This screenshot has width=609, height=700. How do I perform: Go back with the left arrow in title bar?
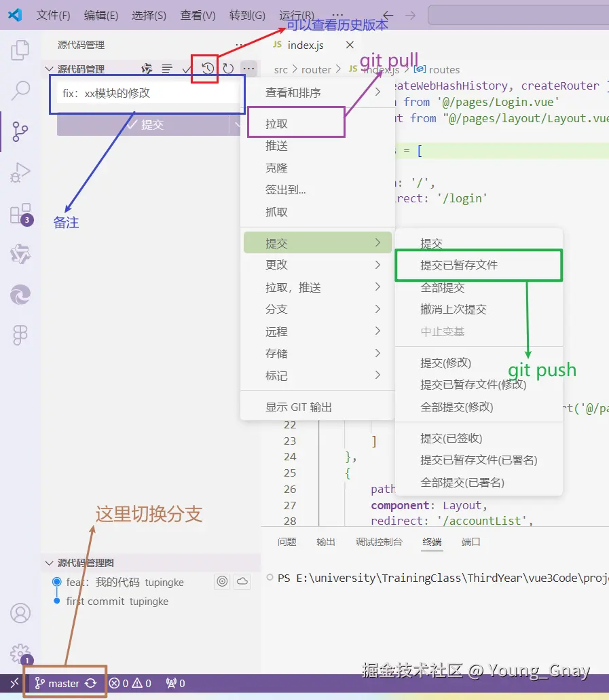(x=388, y=15)
